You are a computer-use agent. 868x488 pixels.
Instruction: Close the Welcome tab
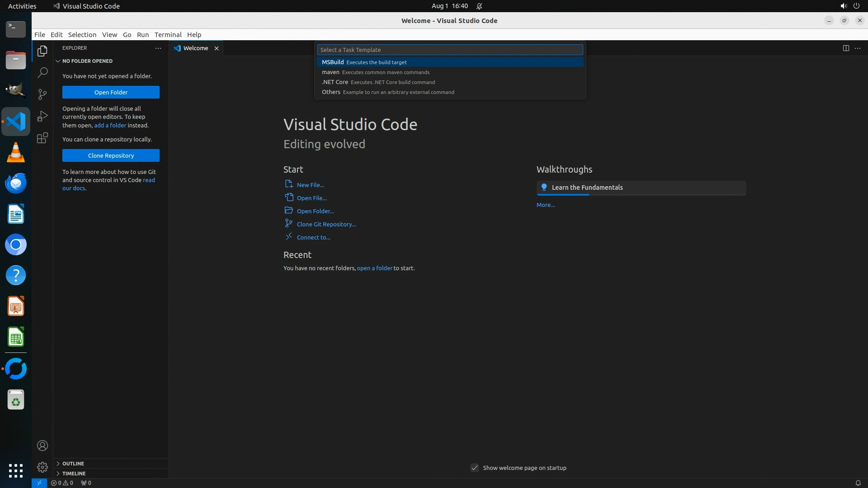[217, 48]
